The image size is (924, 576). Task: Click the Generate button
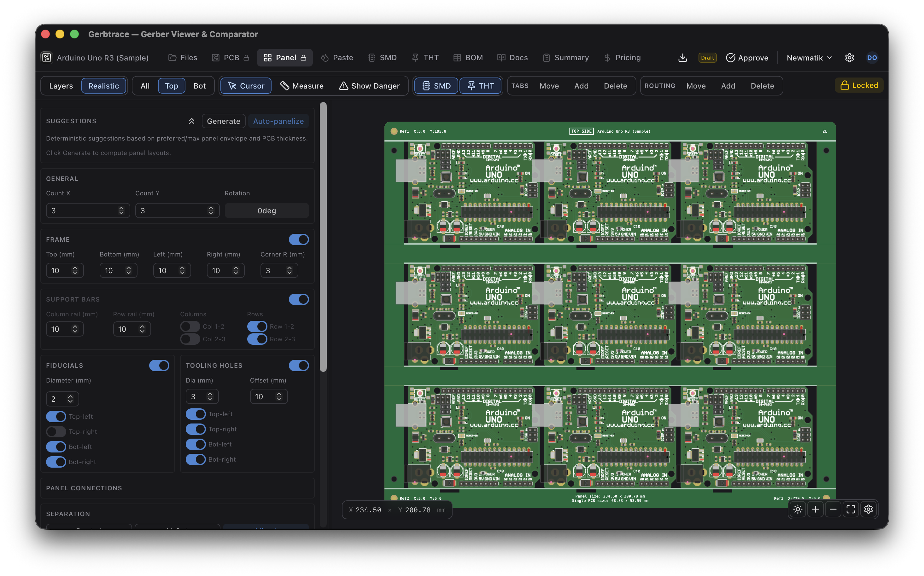pyautogui.click(x=223, y=121)
